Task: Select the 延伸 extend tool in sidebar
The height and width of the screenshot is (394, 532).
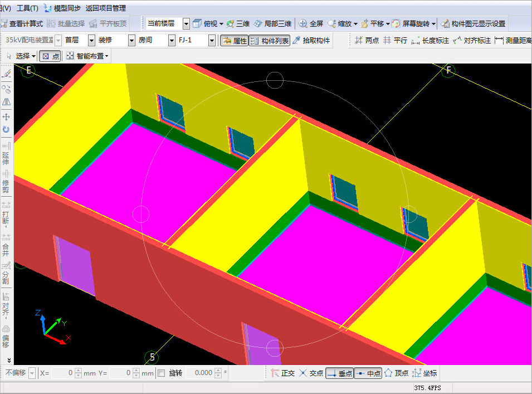Action: click(x=6, y=154)
